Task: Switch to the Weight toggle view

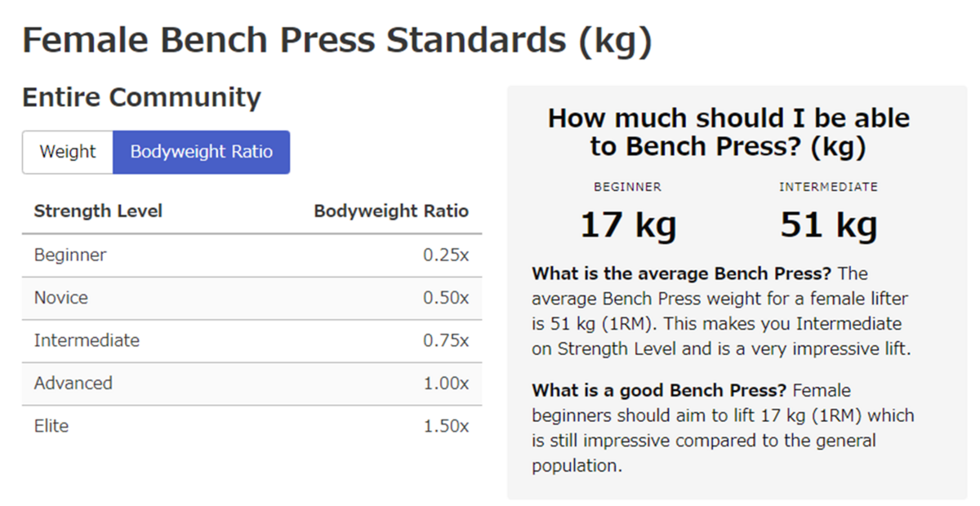Action: (68, 152)
